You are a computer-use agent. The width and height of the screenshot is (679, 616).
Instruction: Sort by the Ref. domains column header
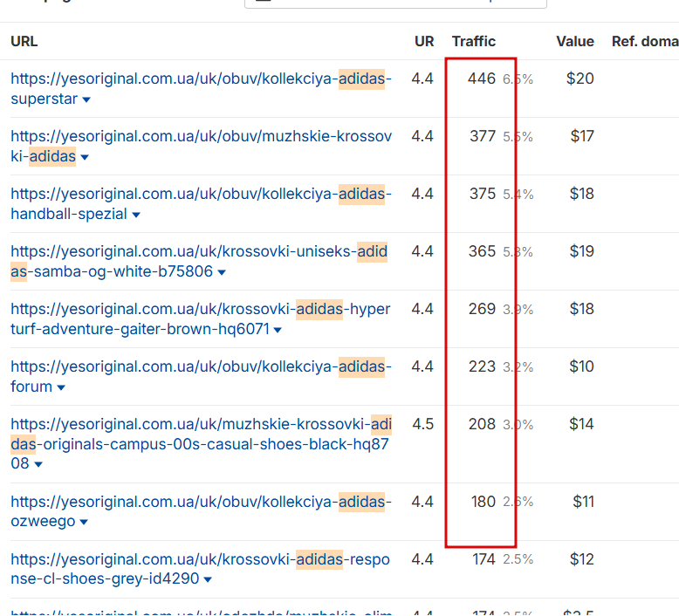click(645, 42)
